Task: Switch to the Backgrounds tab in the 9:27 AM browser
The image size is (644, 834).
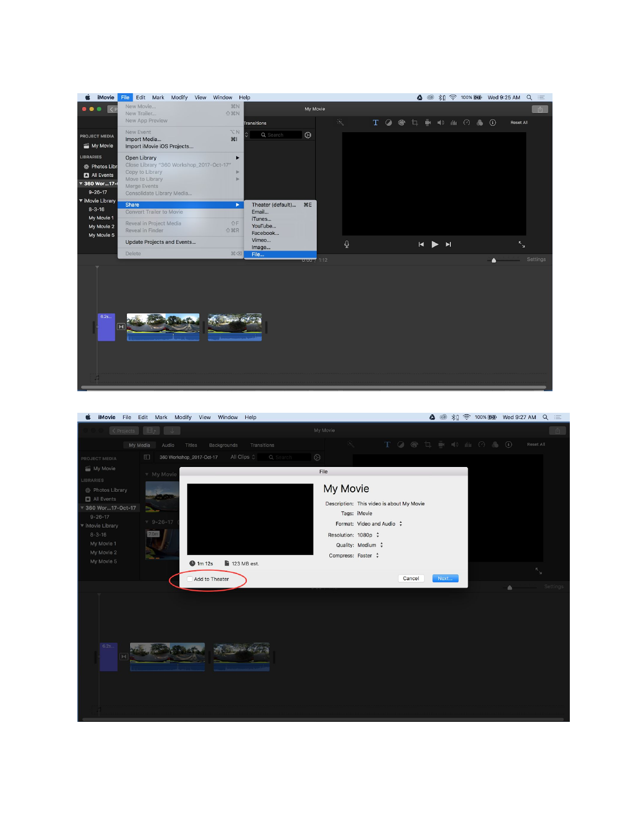Action: 223,445
